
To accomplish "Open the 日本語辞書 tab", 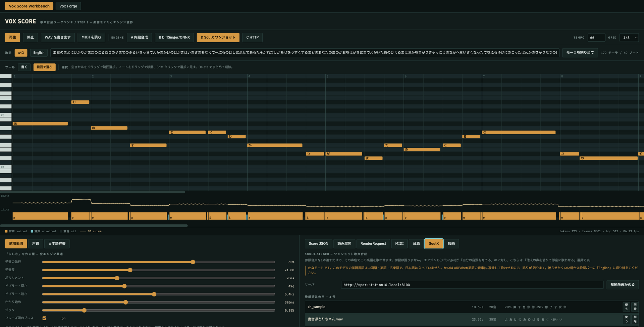I will [57, 243].
